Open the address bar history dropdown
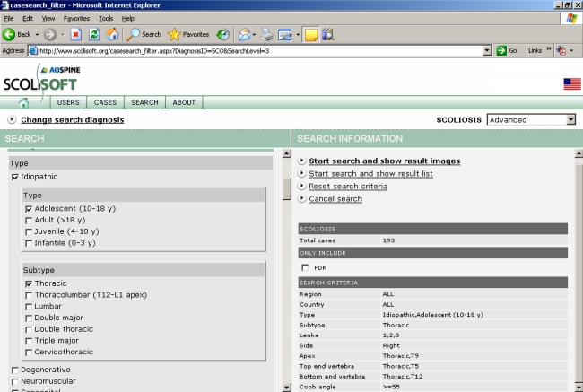Image resolution: width=583 pixels, height=392 pixels. click(487, 50)
